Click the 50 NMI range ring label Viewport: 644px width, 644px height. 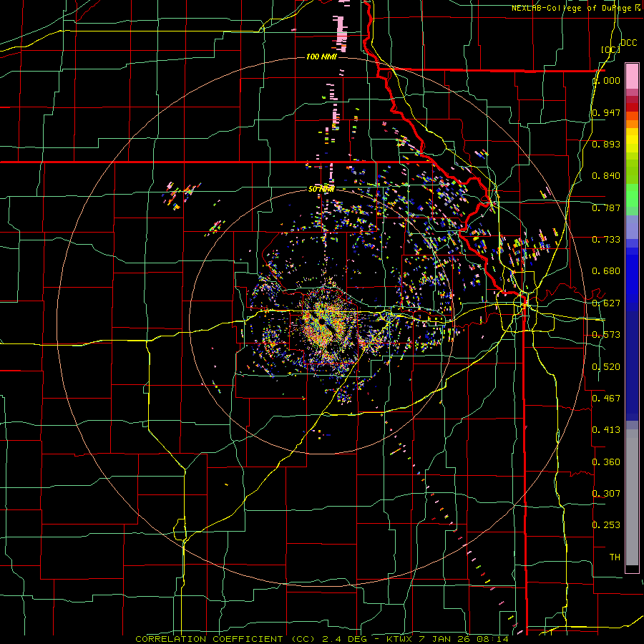(x=321, y=189)
